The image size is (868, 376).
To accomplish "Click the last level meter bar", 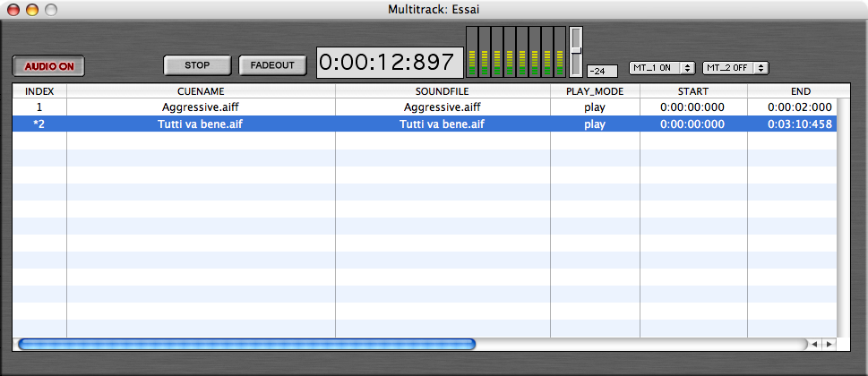I will 560,51.
